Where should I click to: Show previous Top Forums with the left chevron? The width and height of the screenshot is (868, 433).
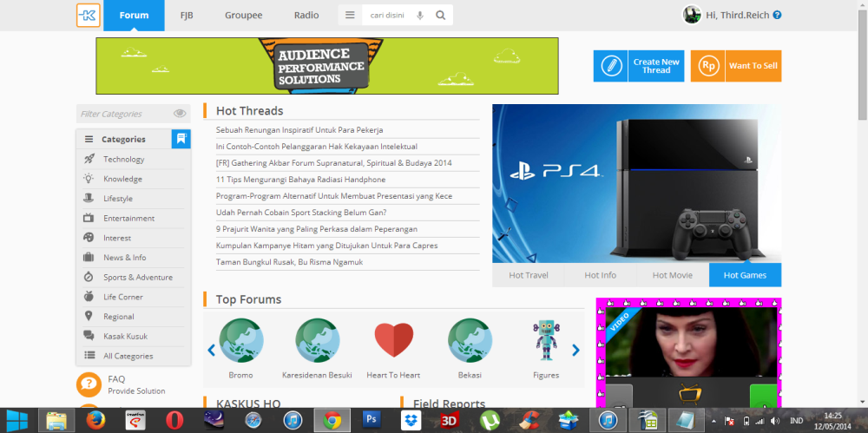(211, 350)
